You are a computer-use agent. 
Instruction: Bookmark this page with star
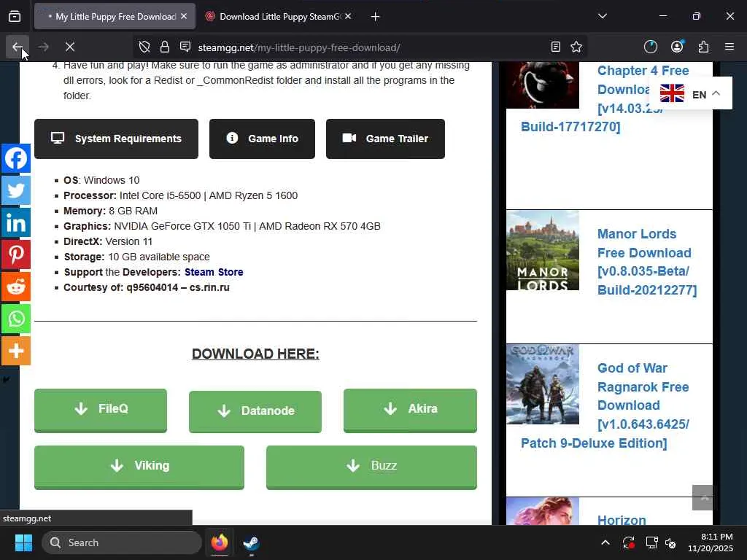[576, 47]
